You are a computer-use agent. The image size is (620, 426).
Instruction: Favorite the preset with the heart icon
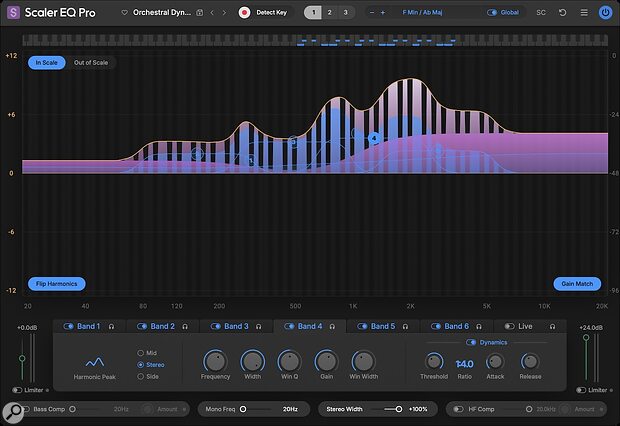[124, 13]
